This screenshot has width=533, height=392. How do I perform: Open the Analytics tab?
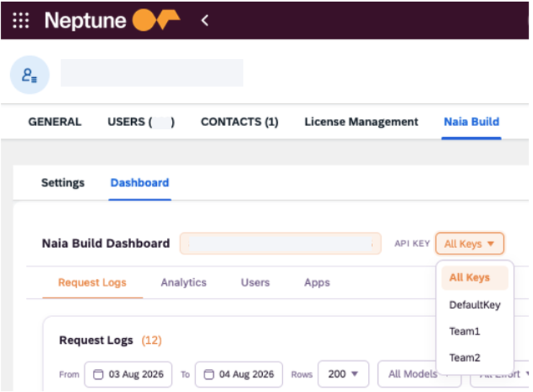coord(184,282)
